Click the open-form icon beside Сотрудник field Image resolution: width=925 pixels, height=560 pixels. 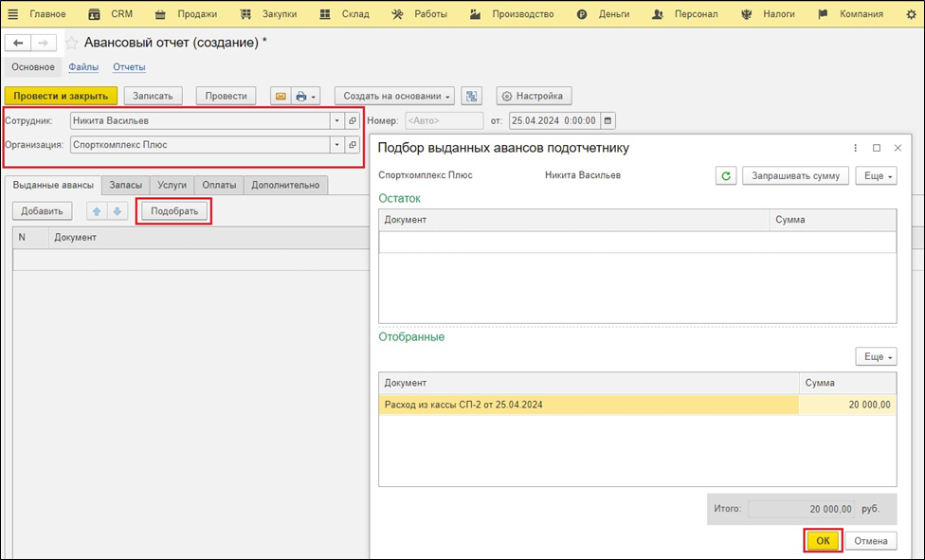352,120
